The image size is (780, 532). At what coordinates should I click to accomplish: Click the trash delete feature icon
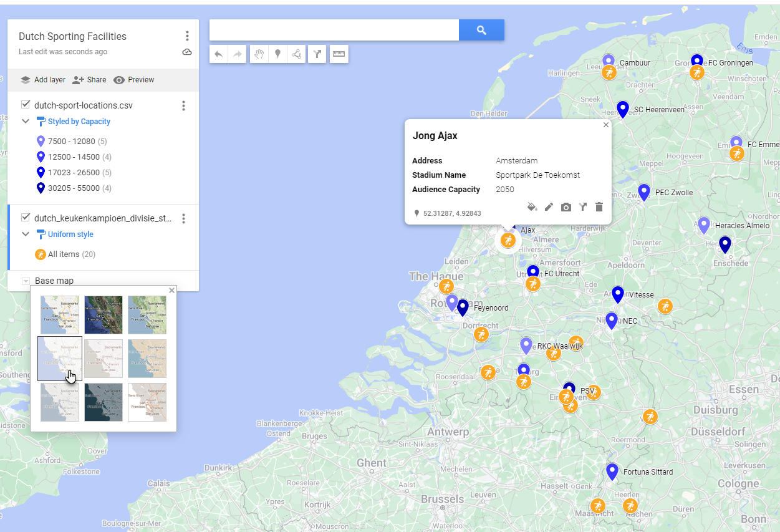coord(599,207)
